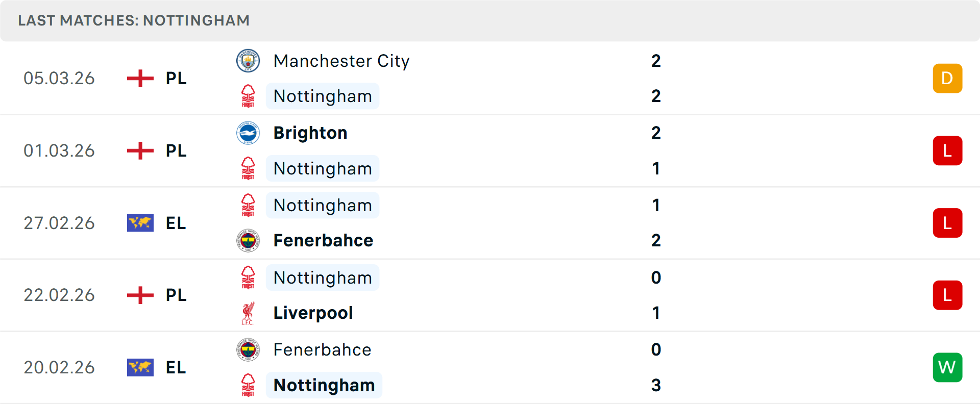The width and height of the screenshot is (980, 404).
Task: Click the Liverpool club crest
Action: pos(248,313)
